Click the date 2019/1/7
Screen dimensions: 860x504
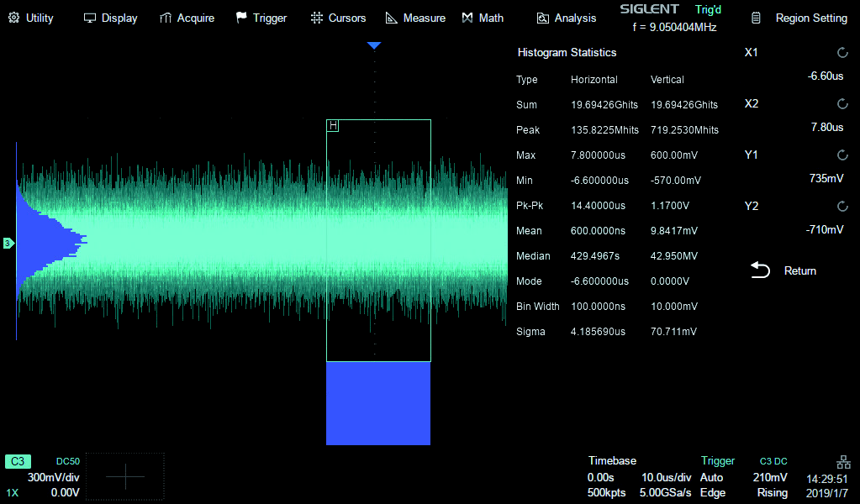(x=827, y=494)
